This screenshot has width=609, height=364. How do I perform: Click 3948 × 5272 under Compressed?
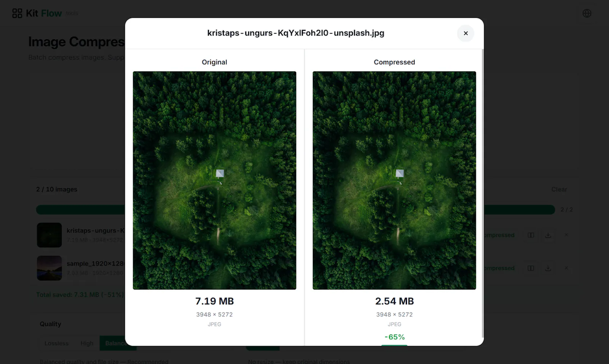394,315
